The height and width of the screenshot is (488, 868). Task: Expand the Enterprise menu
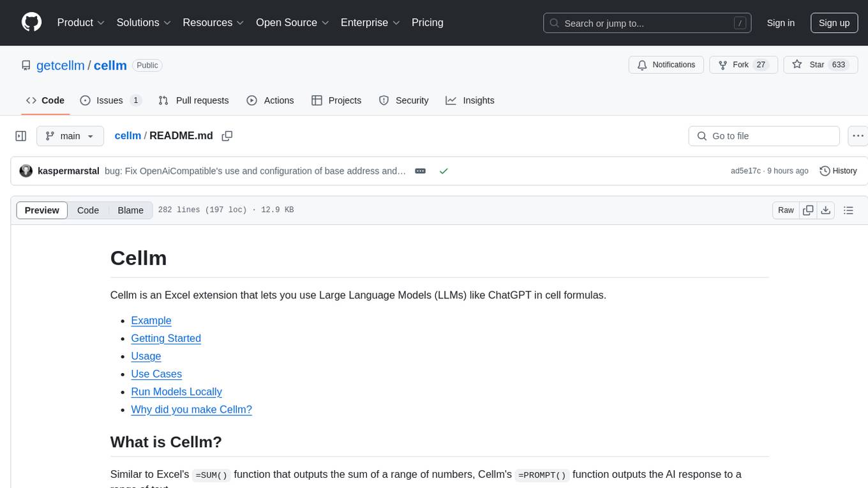click(x=370, y=22)
